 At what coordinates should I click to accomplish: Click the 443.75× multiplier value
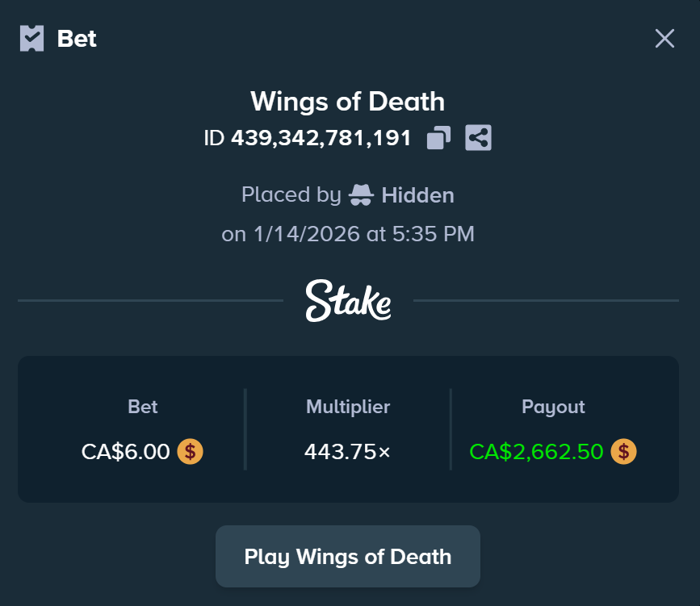pos(347,452)
